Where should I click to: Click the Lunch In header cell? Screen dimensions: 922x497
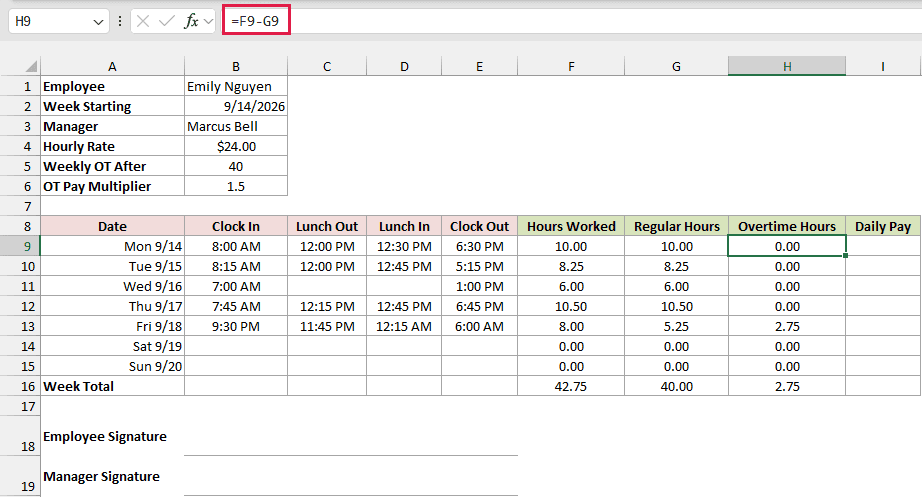point(404,226)
